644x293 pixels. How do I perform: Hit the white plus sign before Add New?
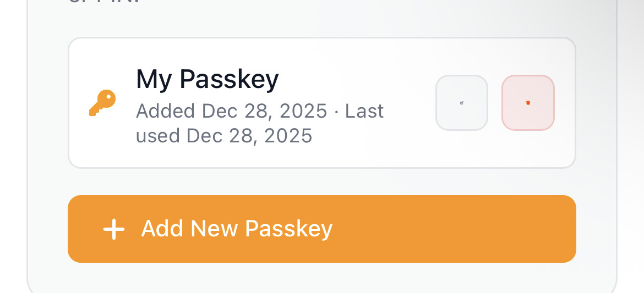coord(114,229)
